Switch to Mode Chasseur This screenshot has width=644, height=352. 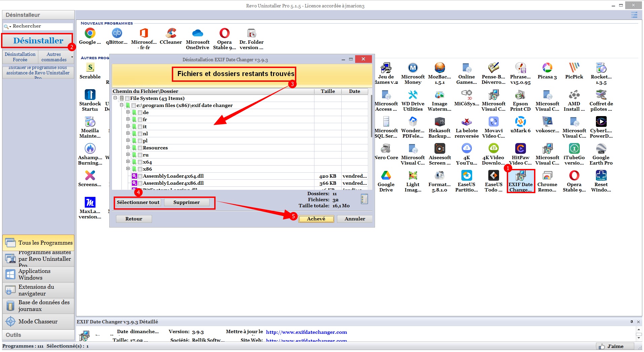[38, 321]
